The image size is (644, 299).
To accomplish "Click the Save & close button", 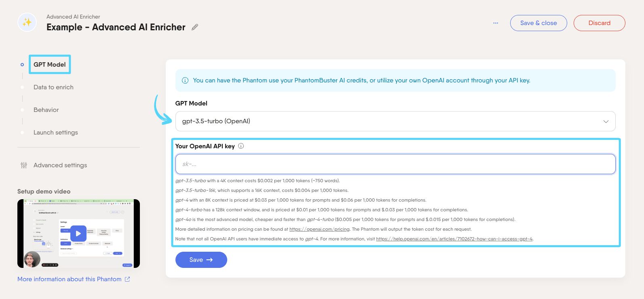I will click(538, 23).
